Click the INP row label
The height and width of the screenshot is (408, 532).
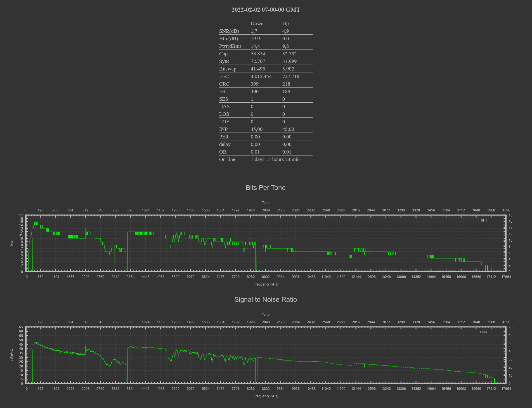pyautogui.click(x=223, y=129)
